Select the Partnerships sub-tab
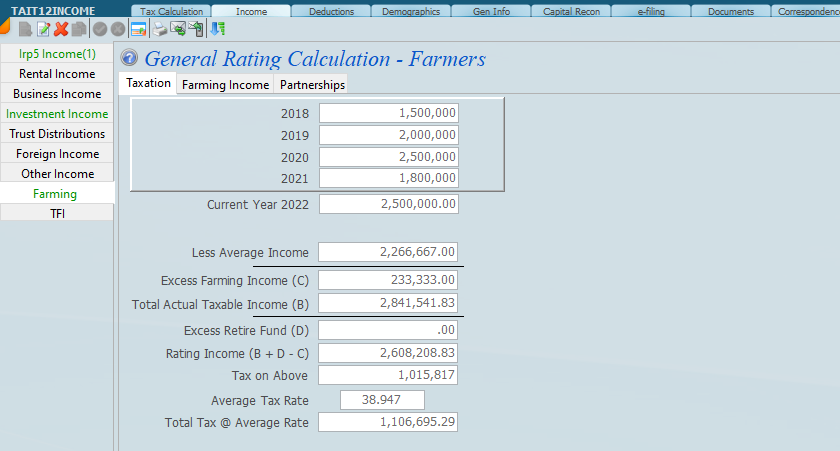This screenshot has height=451, width=840. point(312,85)
